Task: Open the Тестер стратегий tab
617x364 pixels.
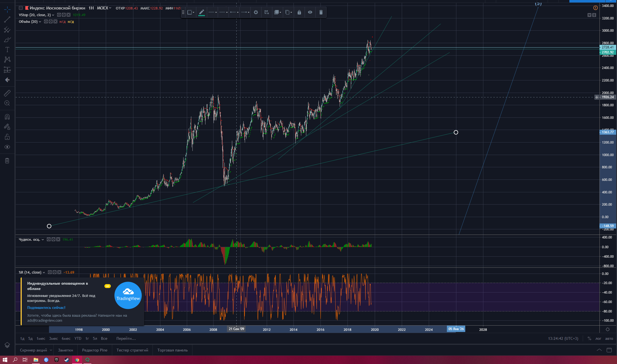Action: (x=132, y=350)
